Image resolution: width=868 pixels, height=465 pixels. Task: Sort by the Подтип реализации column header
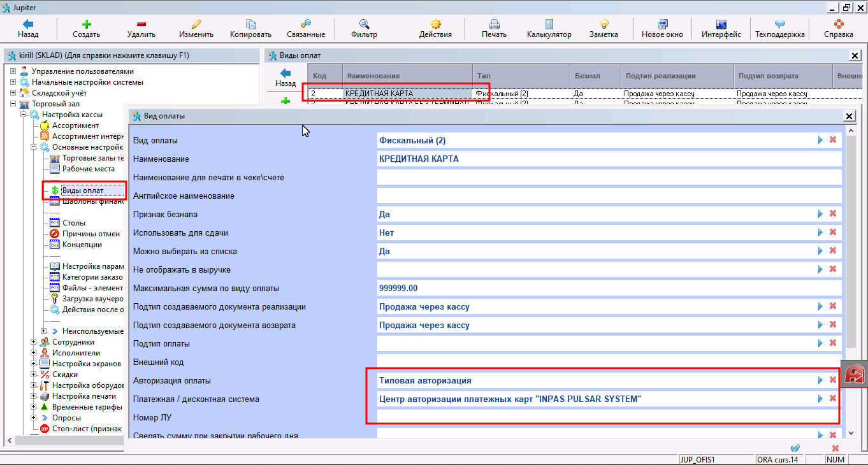coord(677,76)
